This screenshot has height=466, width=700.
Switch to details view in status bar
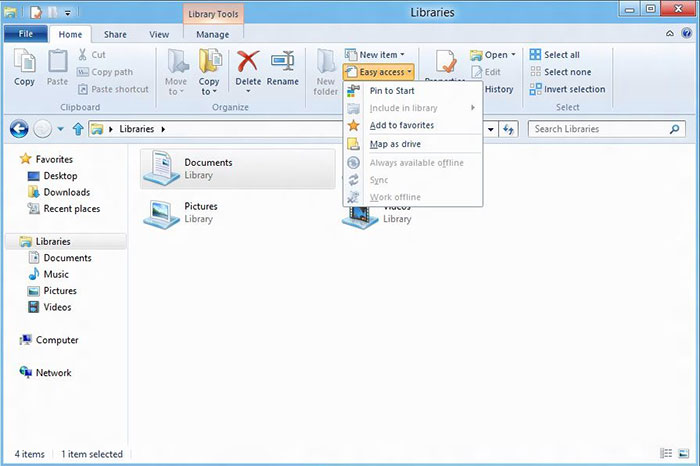pyautogui.click(x=667, y=455)
